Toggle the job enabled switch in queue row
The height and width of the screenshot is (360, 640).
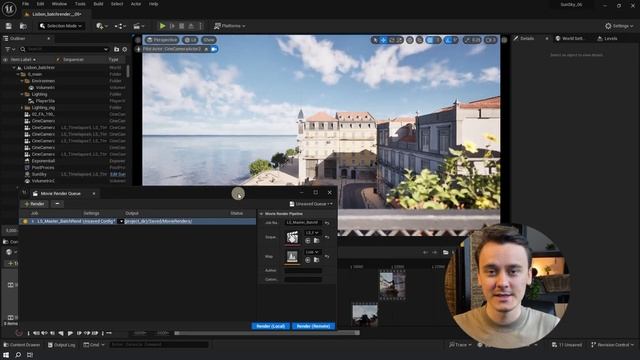25,221
